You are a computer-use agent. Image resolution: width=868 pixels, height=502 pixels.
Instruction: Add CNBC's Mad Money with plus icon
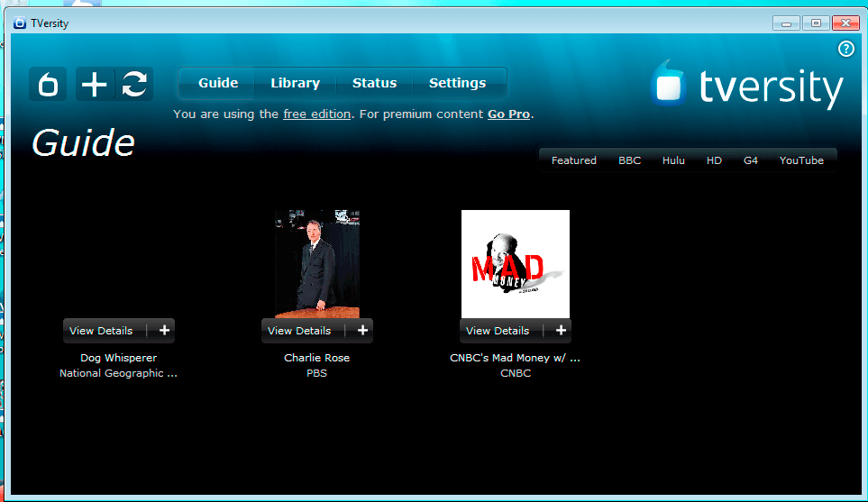click(561, 331)
